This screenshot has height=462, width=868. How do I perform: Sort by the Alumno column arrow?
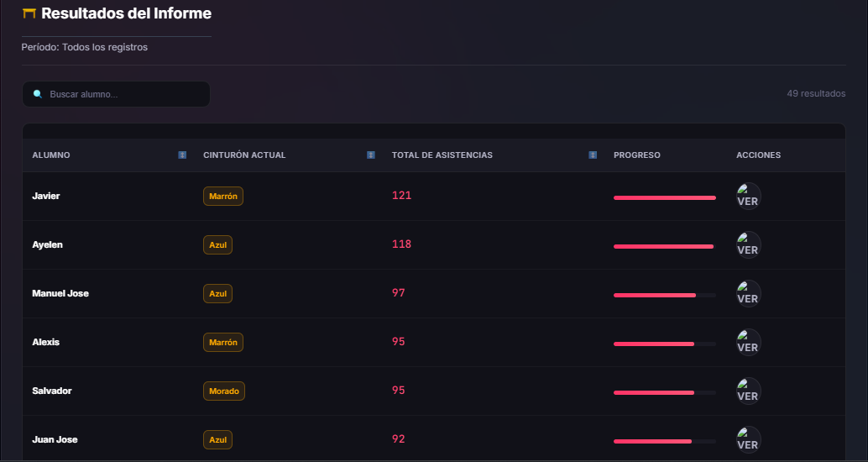pos(182,155)
